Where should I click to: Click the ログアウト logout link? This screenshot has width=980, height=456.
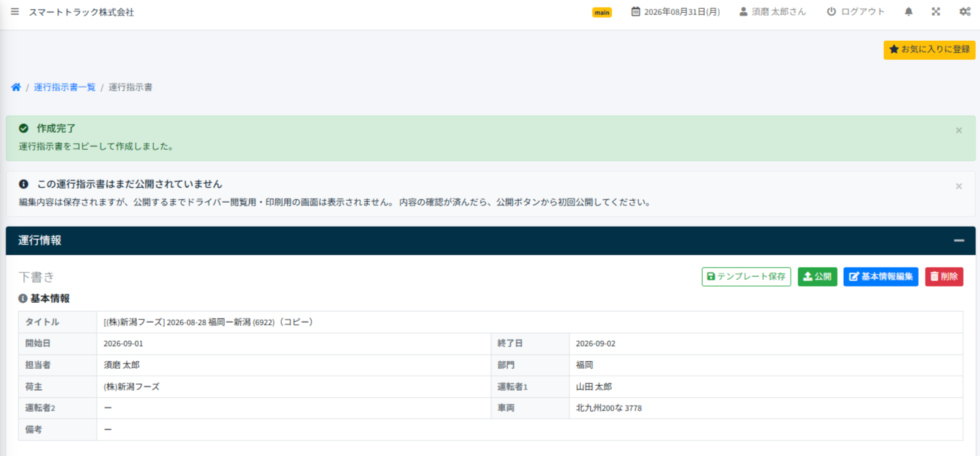pos(855,12)
